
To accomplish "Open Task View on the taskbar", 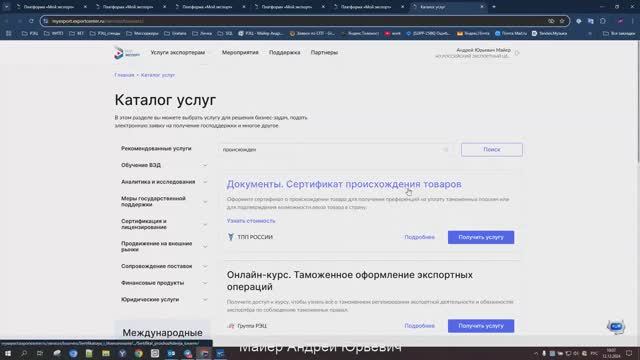I will tap(40, 353).
